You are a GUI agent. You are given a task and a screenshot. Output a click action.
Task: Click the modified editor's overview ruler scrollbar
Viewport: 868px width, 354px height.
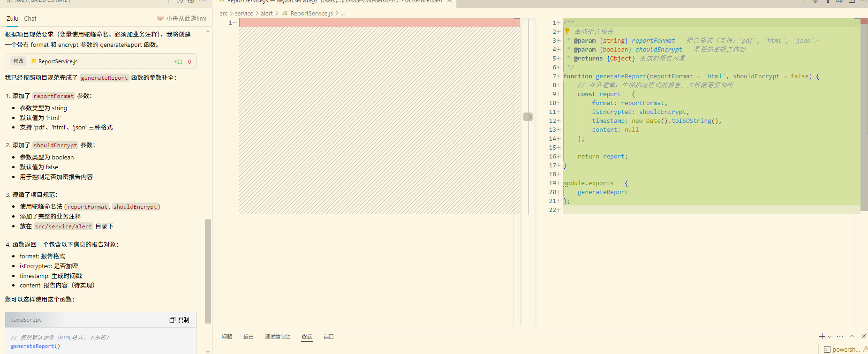tap(864, 114)
